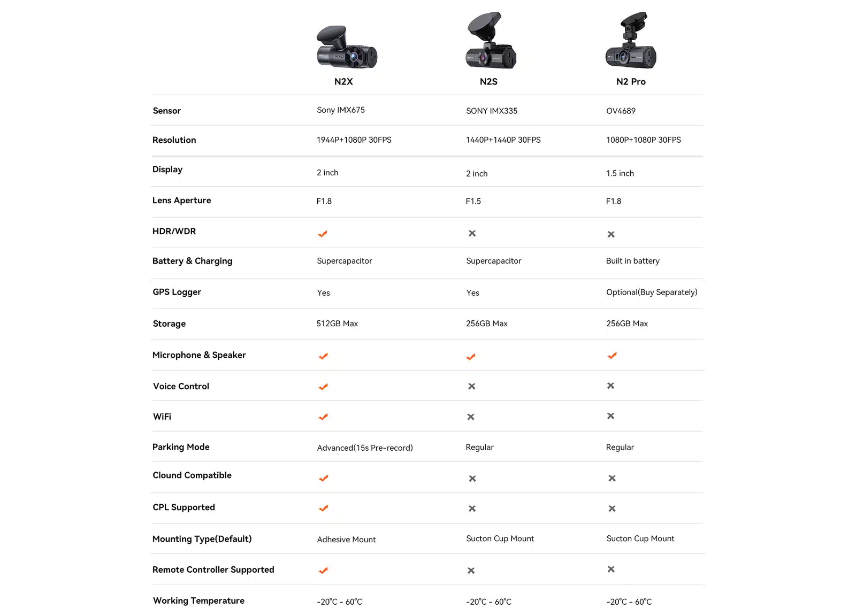Click the N2X WiFi checkmark icon

(323, 417)
